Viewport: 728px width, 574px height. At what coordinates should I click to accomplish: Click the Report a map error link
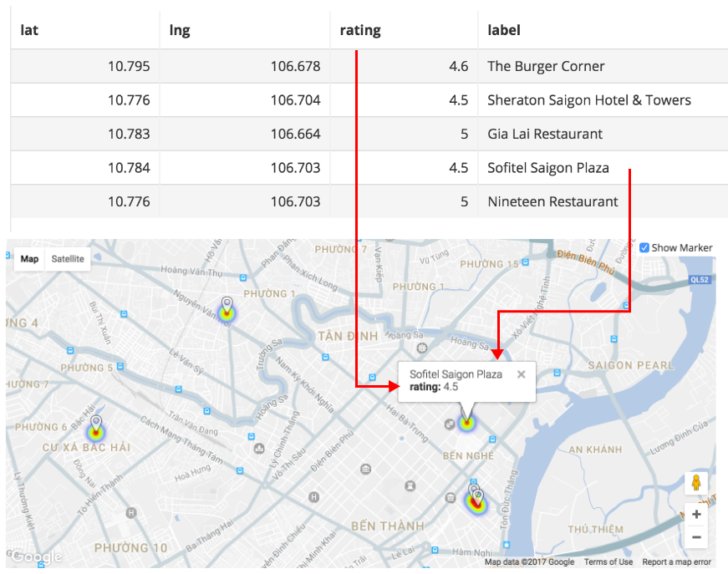pos(676,562)
